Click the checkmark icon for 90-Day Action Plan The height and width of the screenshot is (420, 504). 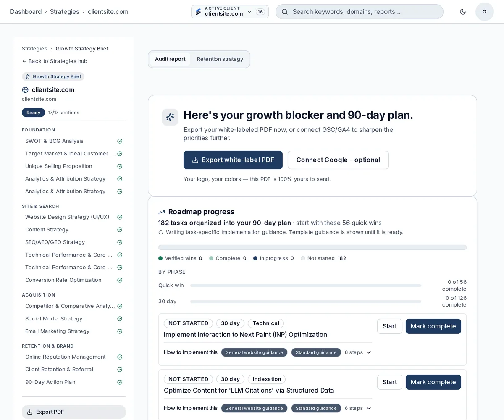(120, 382)
